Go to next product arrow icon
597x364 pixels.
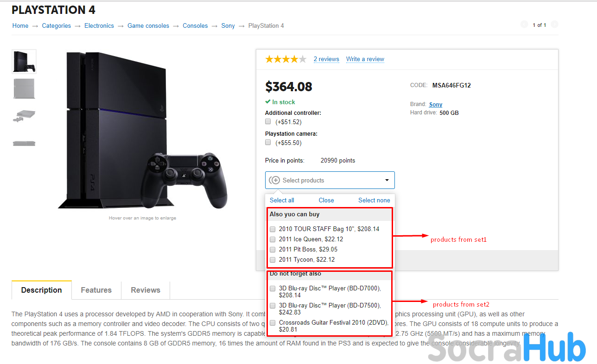tap(554, 25)
